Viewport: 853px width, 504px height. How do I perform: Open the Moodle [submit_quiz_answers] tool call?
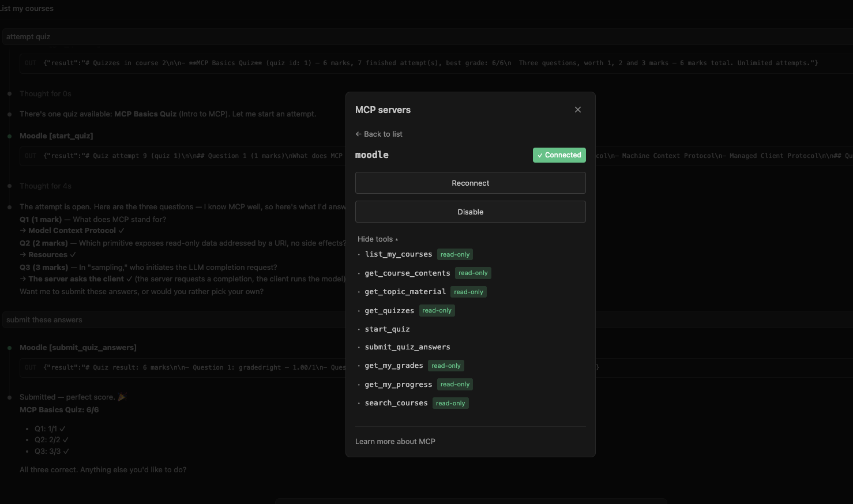(78, 347)
